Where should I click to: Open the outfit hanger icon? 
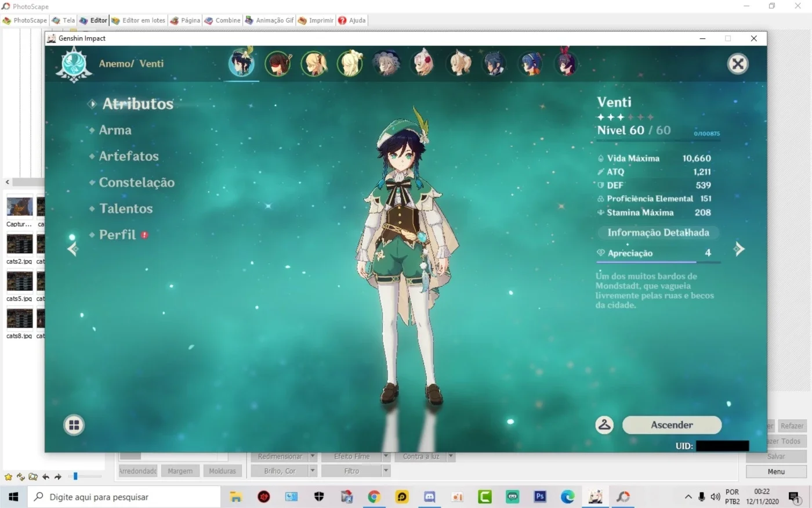point(604,425)
